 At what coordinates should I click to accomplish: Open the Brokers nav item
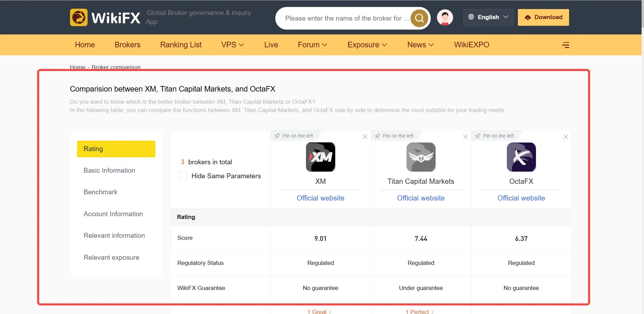pos(128,45)
